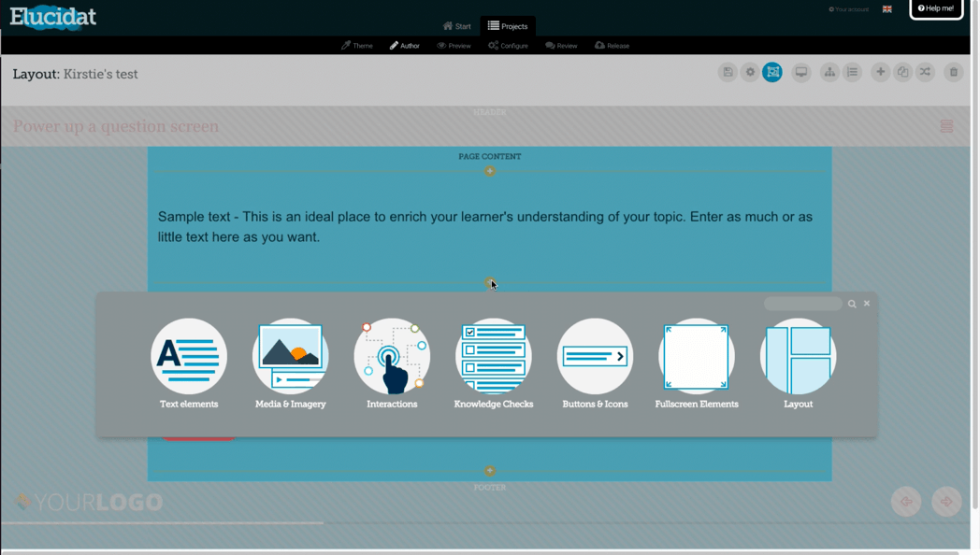Open the layout settings gear
980x555 pixels.
coord(750,73)
